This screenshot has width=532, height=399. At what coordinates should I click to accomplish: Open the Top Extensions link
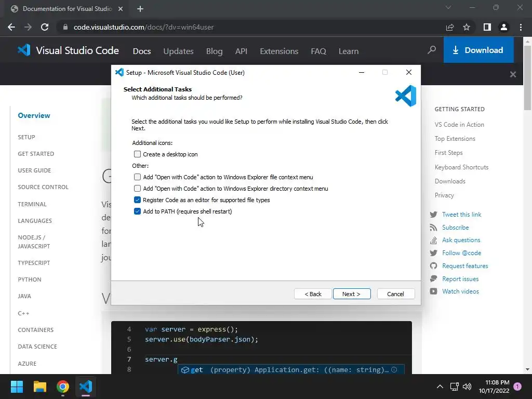pyautogui.click(x=455, y=139)
